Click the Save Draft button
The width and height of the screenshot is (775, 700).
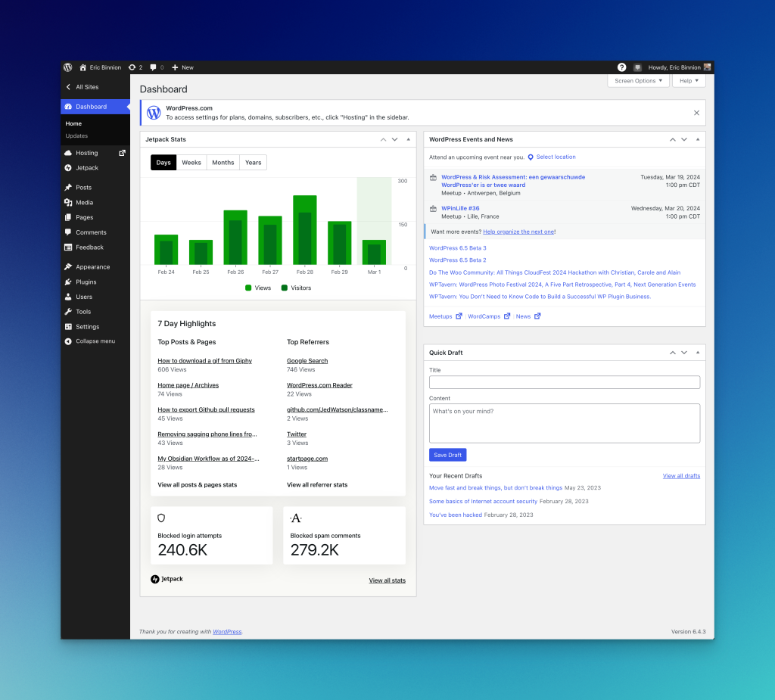click(448, 455)
